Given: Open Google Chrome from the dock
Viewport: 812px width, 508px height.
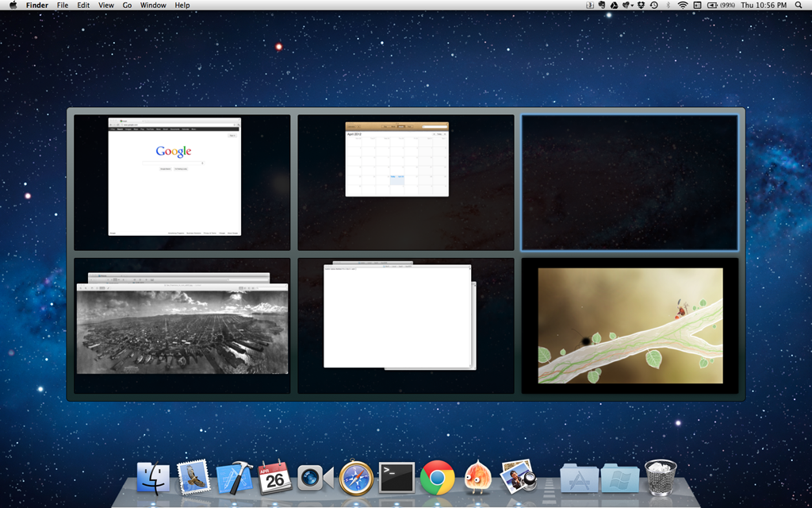Looking at the screenshot, I should coord(437,478).
